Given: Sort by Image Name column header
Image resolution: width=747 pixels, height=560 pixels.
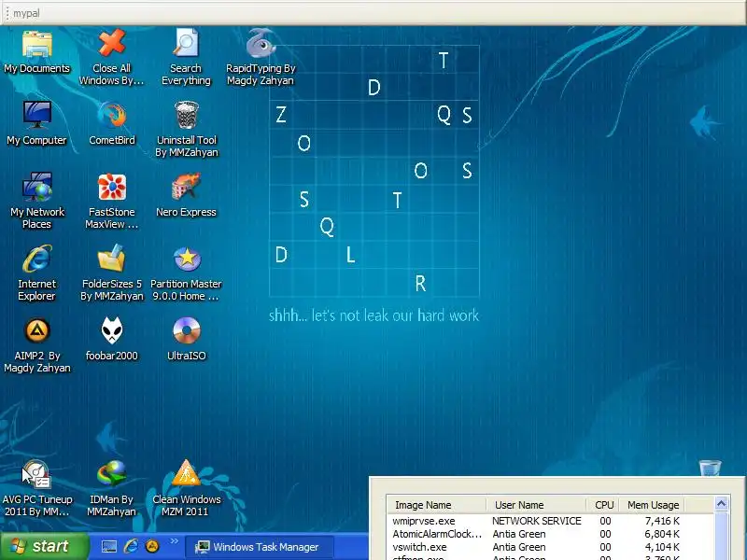Looking at the screenshot, I should pos(436,505).
